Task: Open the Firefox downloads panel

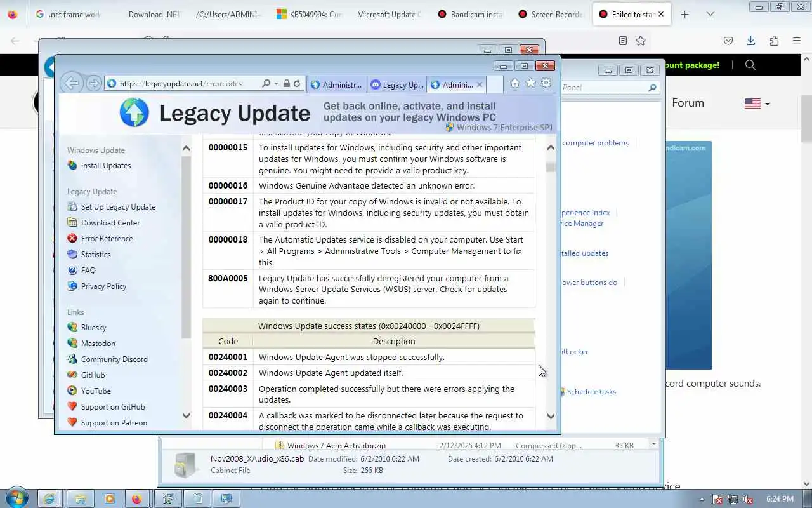Action: point(751,41)
